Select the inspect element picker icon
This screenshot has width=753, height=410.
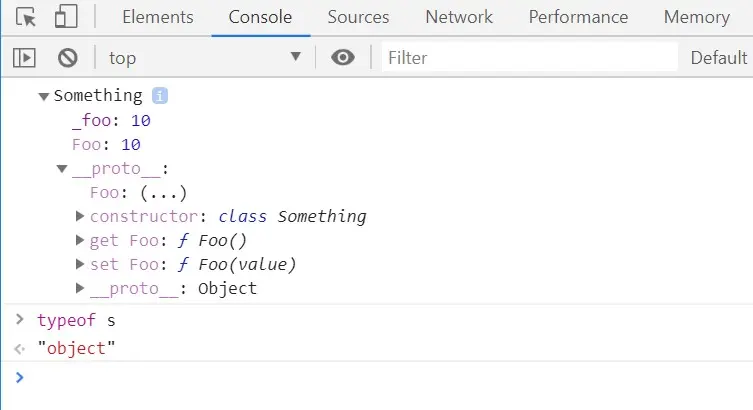click(x=26, y=17)
